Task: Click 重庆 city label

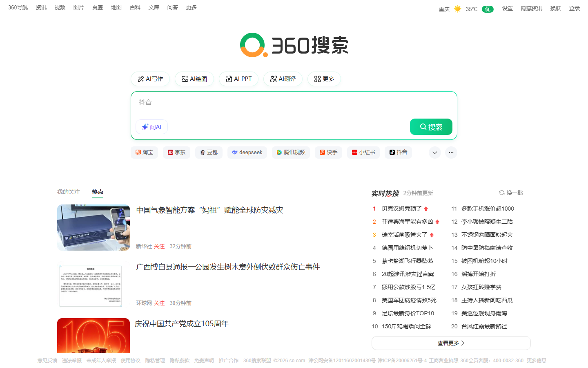Action: pyautogui.click(x=444, y=9)
